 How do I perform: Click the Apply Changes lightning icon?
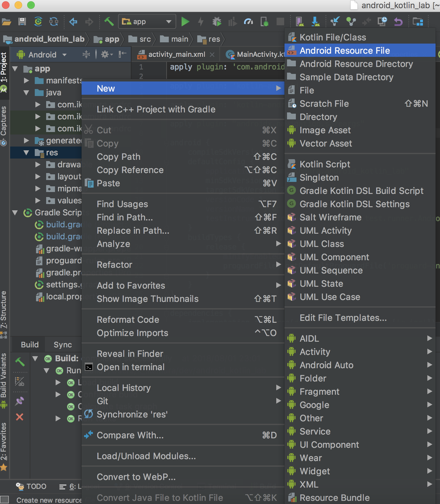(x=201, y=21)
